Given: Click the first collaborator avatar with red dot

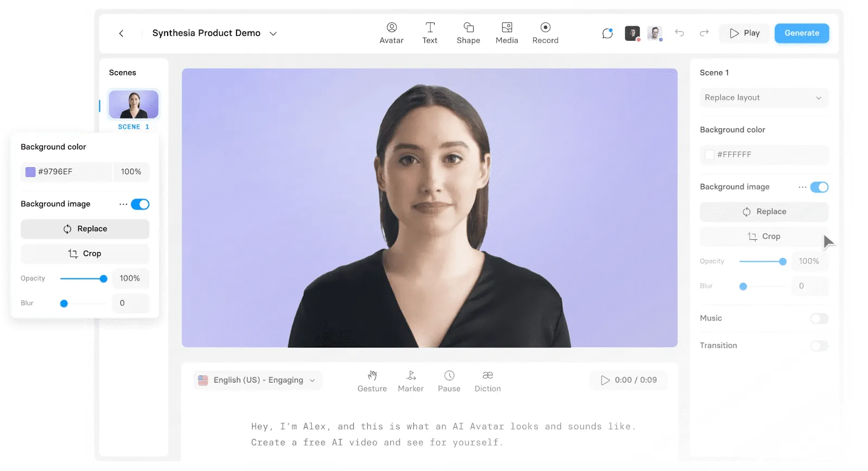Looking at the screenshot, I should click(x=633, y=34).
